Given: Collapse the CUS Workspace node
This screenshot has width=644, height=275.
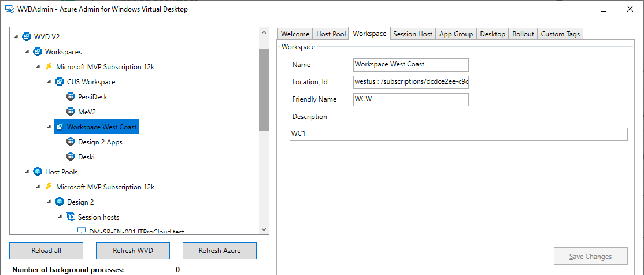Looking at the screenshot, I should (x=49, y=82).
